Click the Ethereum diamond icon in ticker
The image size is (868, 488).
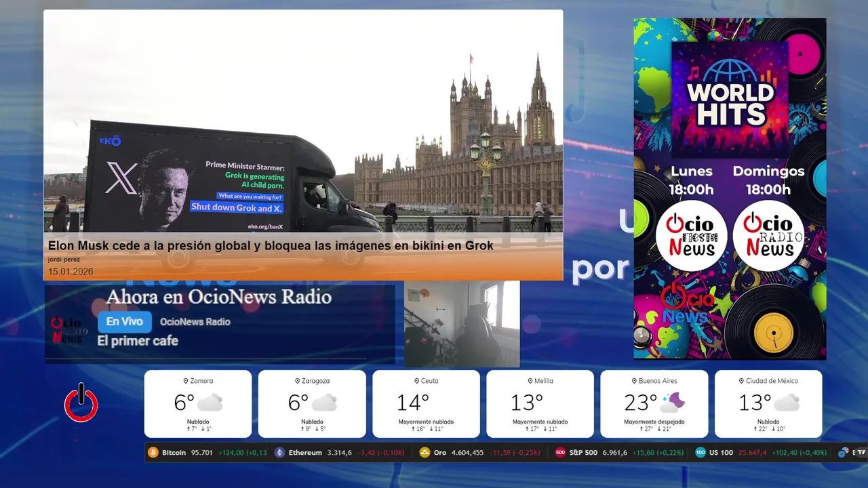click(x=280, y=453)
